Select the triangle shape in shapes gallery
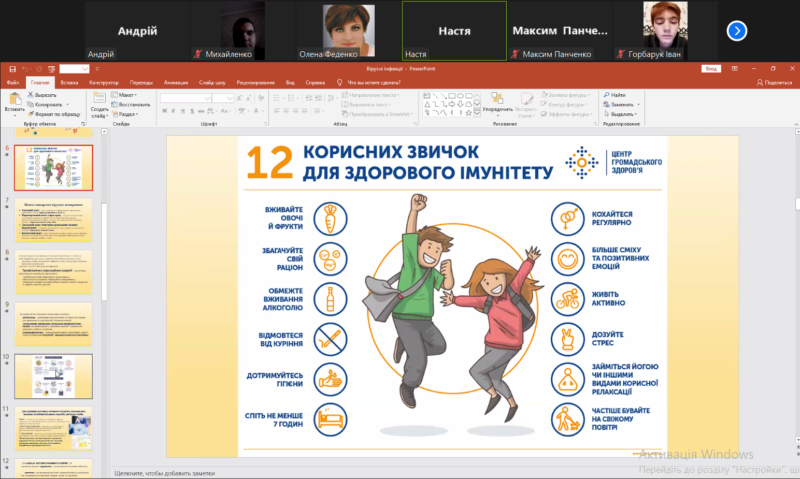Screen dimensions: 800x479 [x=427, y=104]
